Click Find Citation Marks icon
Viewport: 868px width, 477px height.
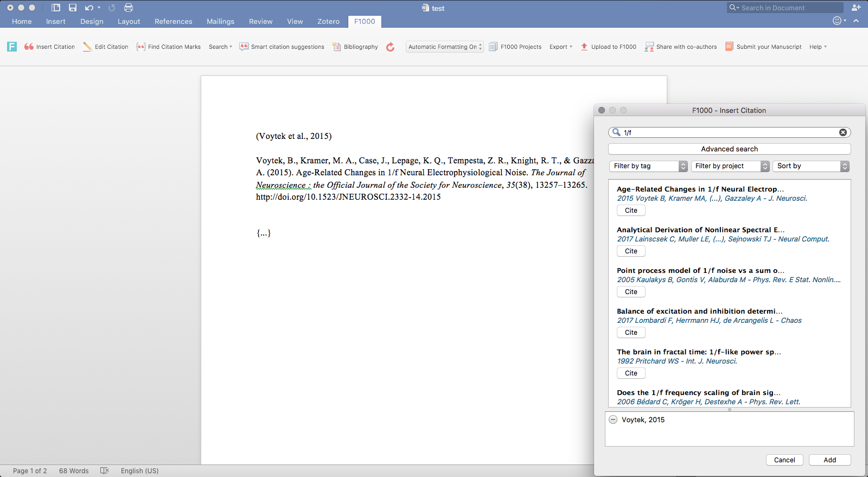pos(141,47)
